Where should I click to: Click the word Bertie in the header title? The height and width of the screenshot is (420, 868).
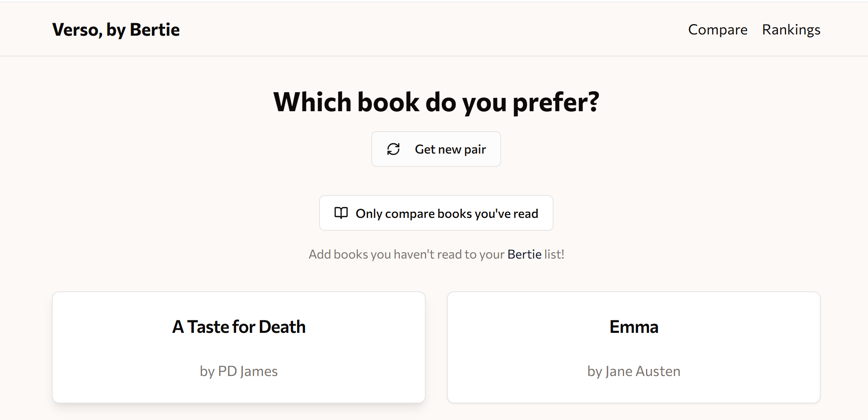tap(155, 29)
